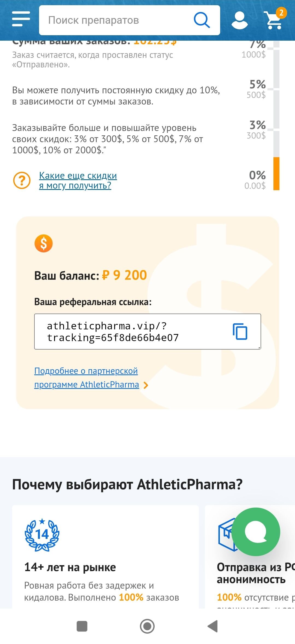This screenshot has width=295, height=644.
Task: Open 'Какие еще скидки я могу получить?' link
Action: coord(78,180)
